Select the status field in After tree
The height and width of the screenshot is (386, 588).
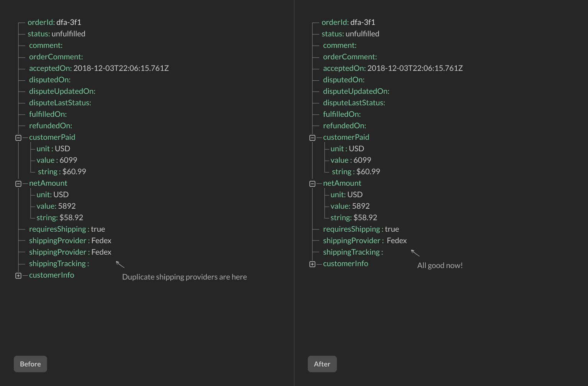(x=350, y=34)
